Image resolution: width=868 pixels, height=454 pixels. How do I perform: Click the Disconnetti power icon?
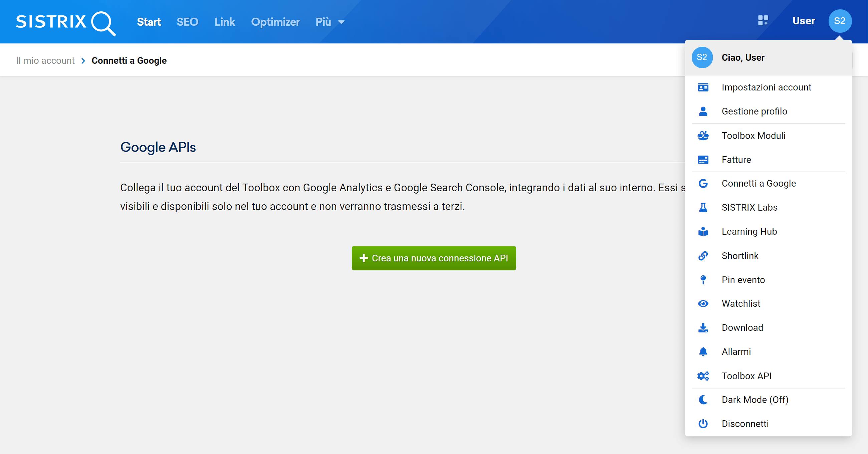703,424
